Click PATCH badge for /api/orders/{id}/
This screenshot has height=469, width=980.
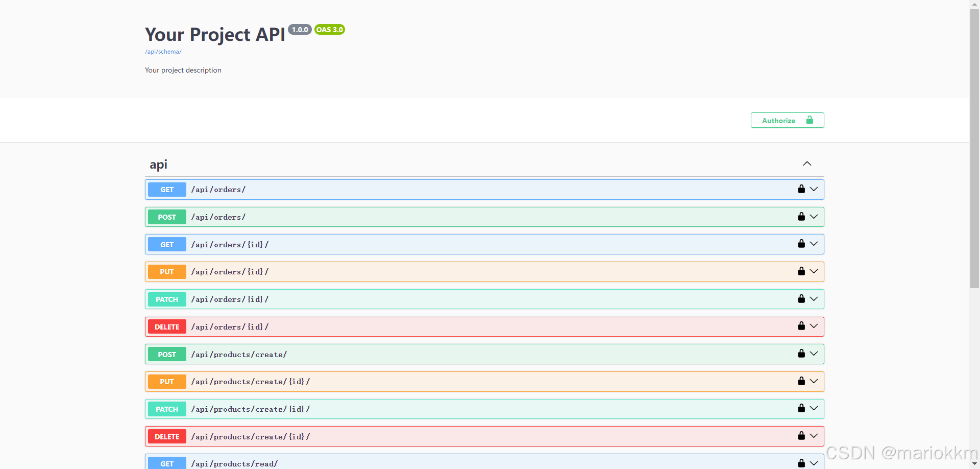[167, 299]
